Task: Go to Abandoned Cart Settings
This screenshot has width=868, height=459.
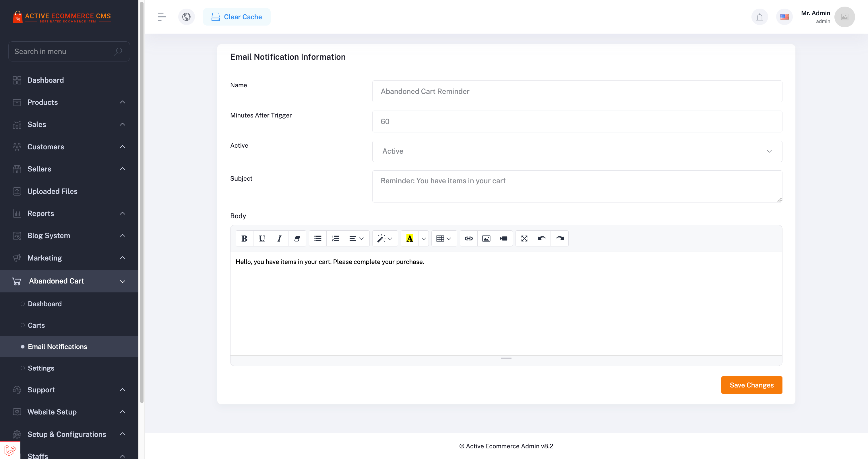Action: coord(41,368)
